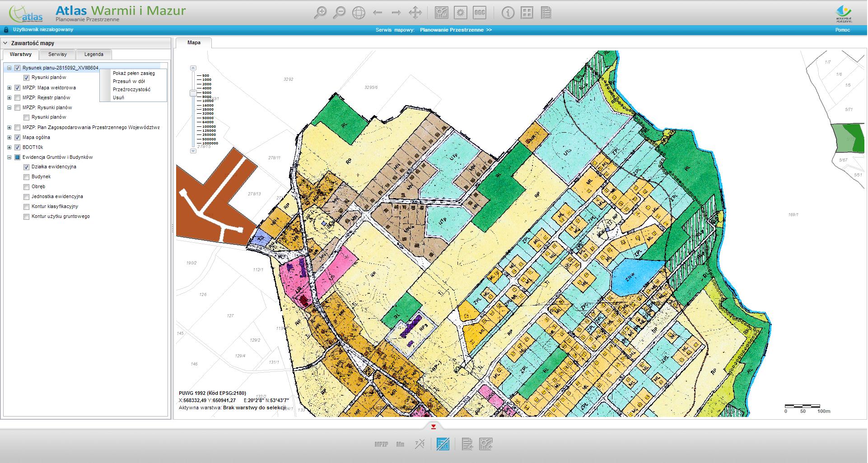Choose Usuń from context menu
868x463 pixels.
[x=134, y=97]
